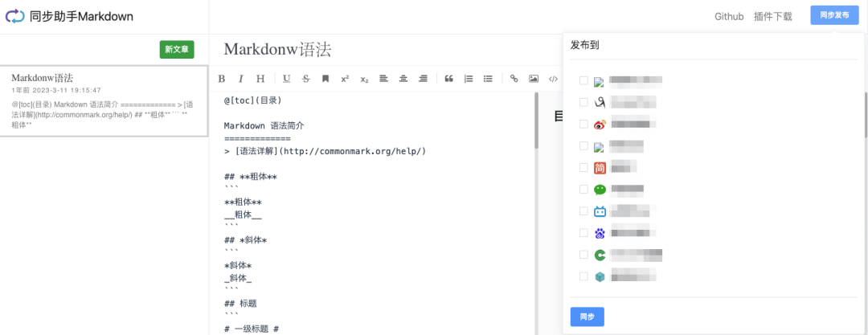This screenshot has width=868, height=335.
Task: Click the '_斜体_' editor line
Action: [x=238, y=279]
